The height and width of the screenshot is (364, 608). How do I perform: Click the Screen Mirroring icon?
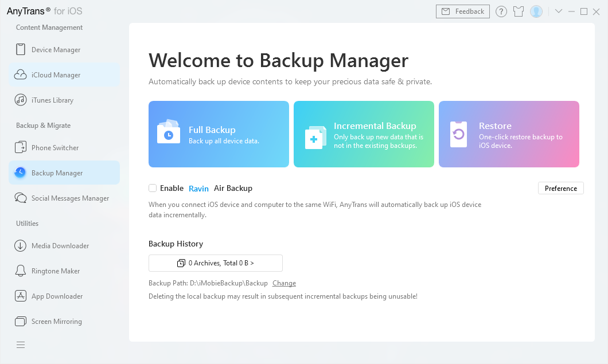tap(21, 322)
